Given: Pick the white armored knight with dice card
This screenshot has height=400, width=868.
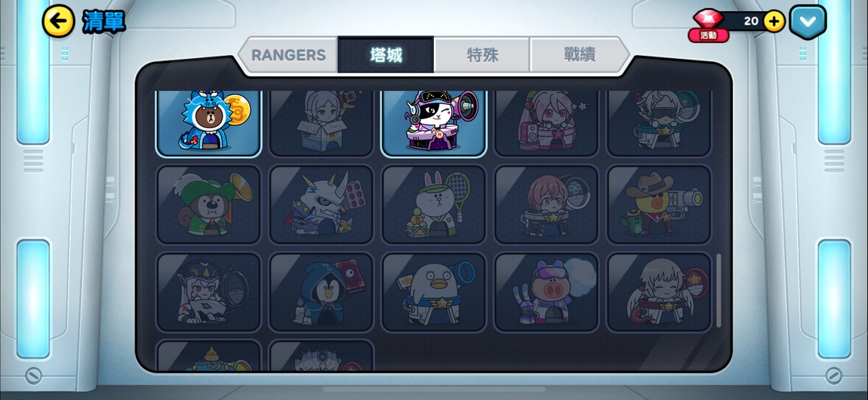Looking at the screenshot, I should pyautogui.click(x=321, y=204).
